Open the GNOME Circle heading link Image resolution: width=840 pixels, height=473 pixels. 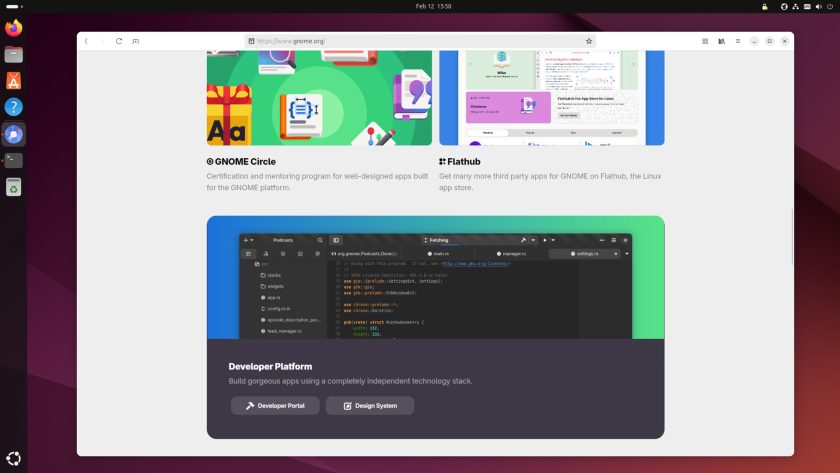tap(241, 161)
